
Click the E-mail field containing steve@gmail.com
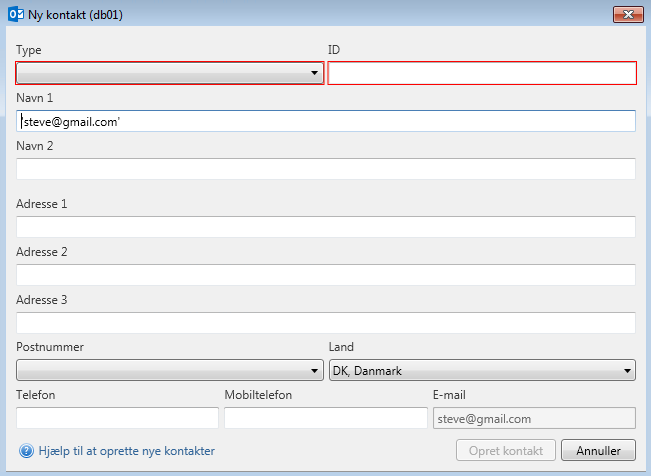click(533, 418)
